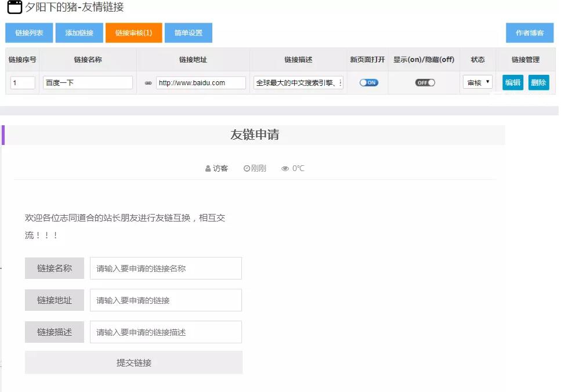Click the 链接管理 column header

coord(526,60)
